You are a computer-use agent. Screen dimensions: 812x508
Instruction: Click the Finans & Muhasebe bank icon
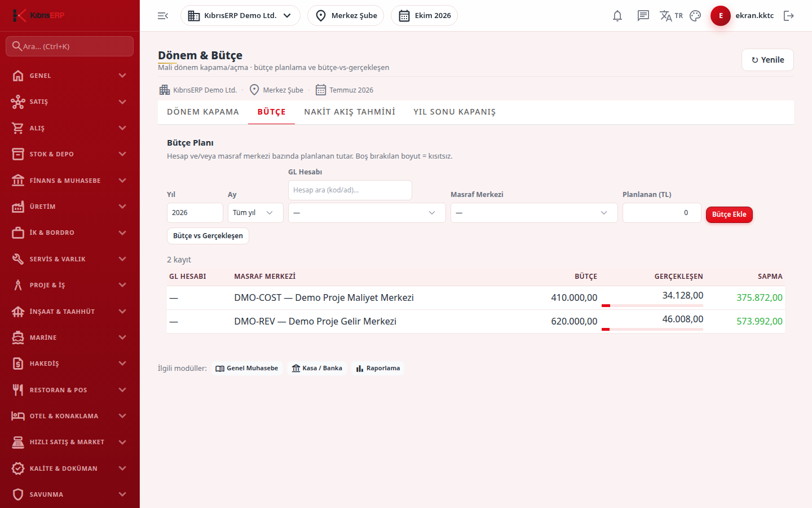(18, 181)
